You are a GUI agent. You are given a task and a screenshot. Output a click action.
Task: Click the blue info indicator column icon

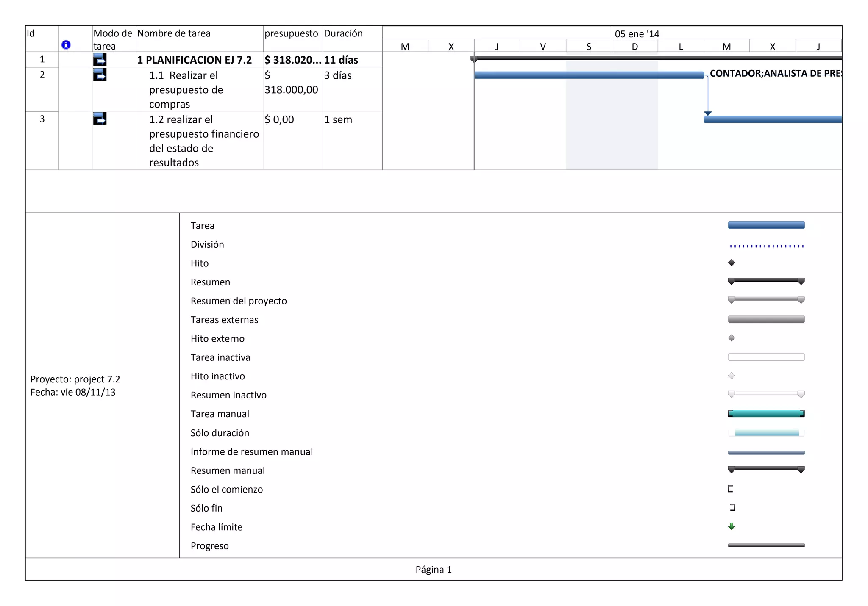pyautogui.click(x=66, y=45)
